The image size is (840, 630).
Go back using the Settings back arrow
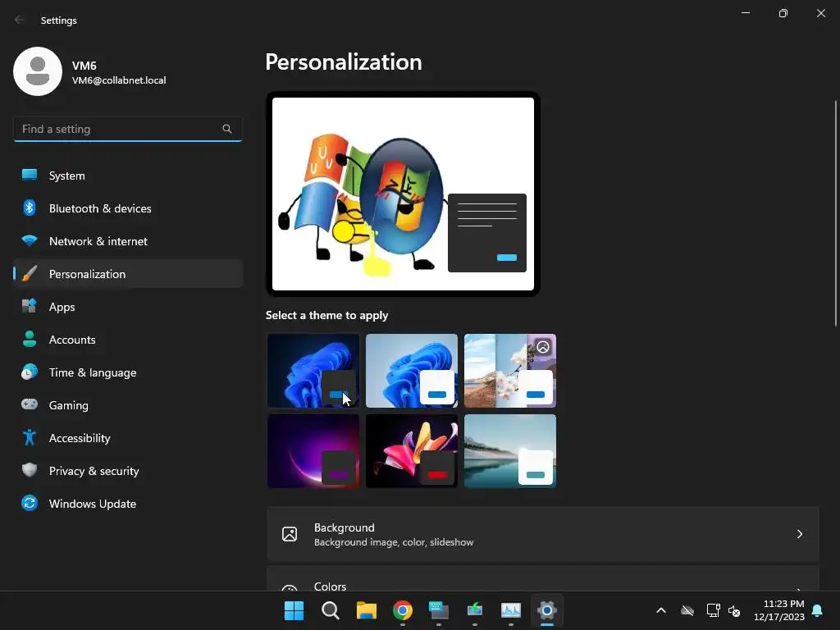tap(20, 20)
